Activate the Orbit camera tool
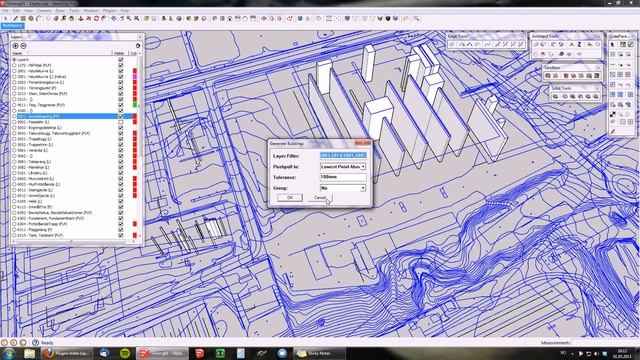The height and width of the screenshot is (360, 640). coord(113,18)
